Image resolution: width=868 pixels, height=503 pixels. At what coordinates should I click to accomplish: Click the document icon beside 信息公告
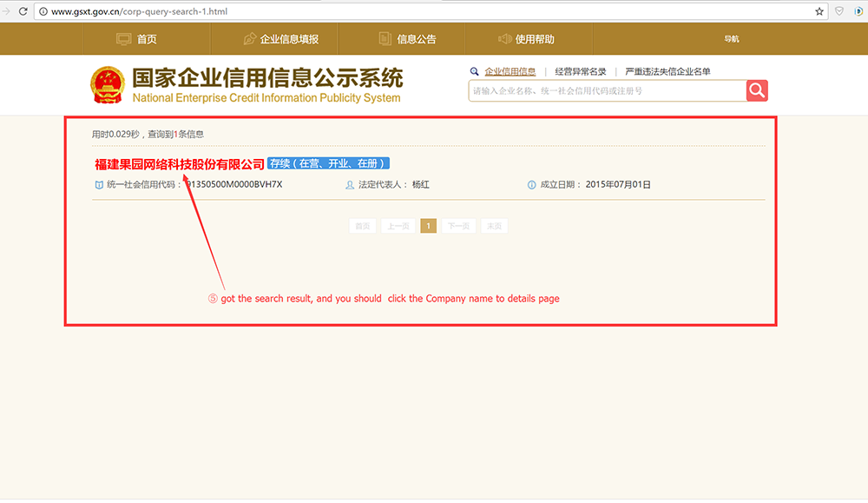(385, 39)
